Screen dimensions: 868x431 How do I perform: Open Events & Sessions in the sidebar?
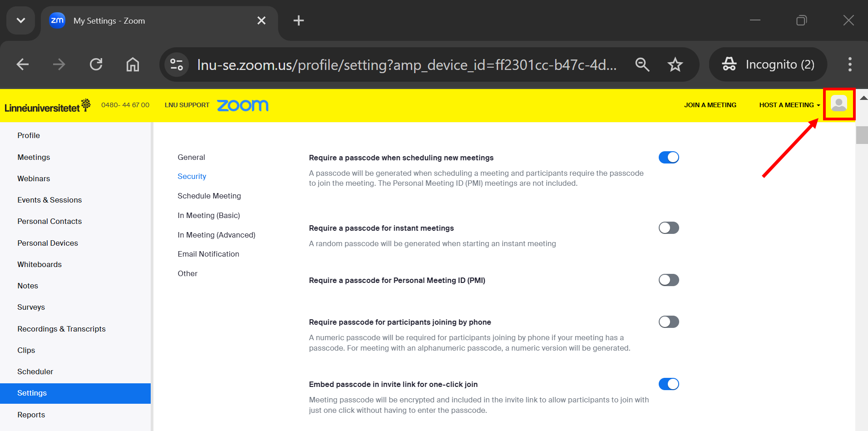pos(49,200)
